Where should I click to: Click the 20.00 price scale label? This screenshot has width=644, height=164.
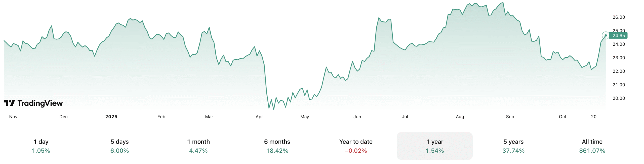coord(619,98)
